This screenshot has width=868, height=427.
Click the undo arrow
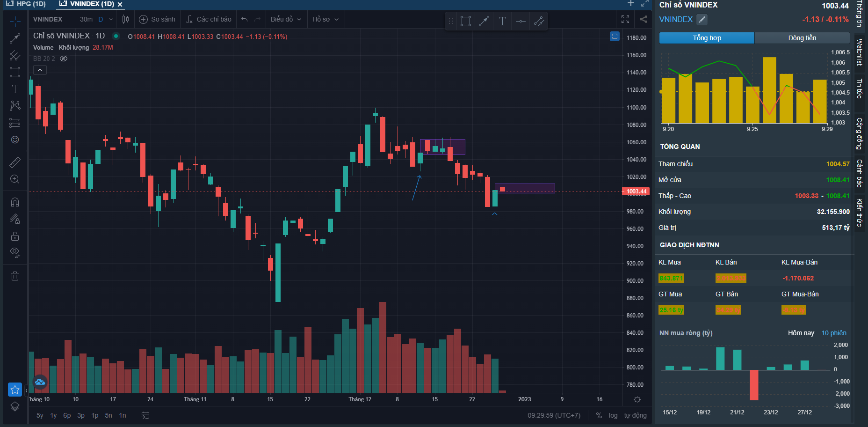pyautogui.click(x=244, y=19)
